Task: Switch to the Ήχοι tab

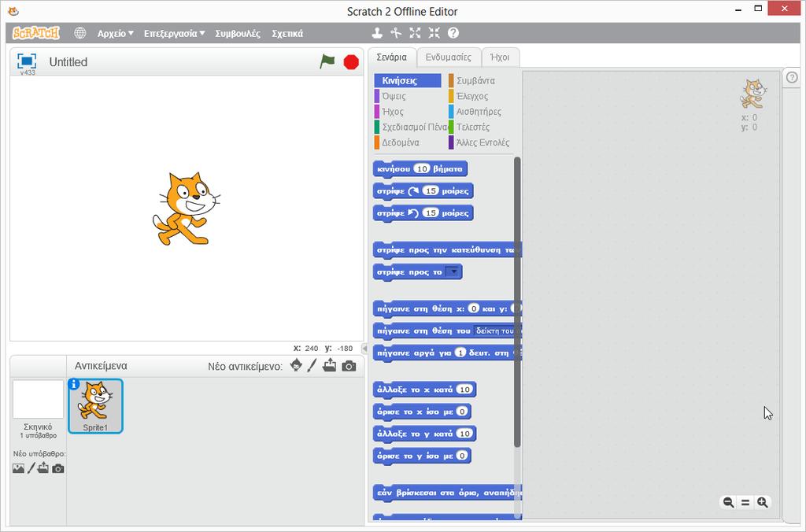Action: coord(500,57)
